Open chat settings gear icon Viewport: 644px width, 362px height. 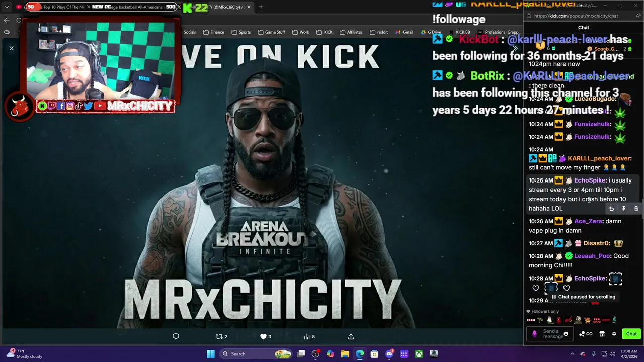[x=614, y=334]
